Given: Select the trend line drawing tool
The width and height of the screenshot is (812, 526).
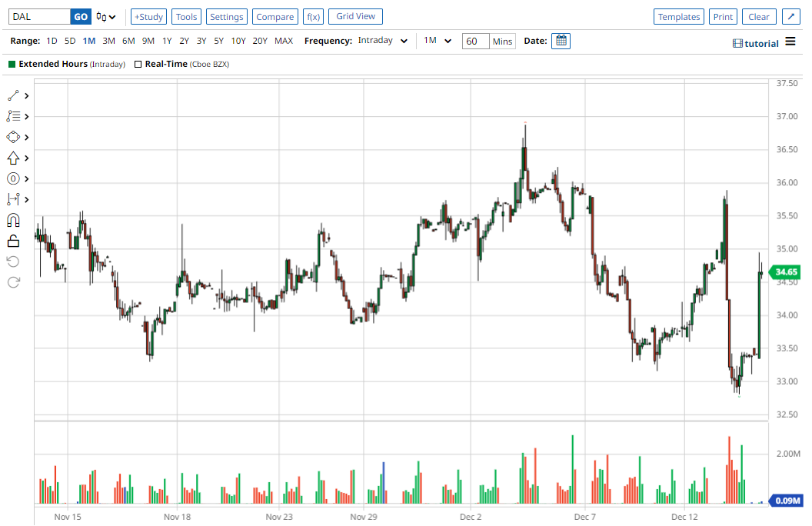Looking at the screenshot, I should 13,96.
